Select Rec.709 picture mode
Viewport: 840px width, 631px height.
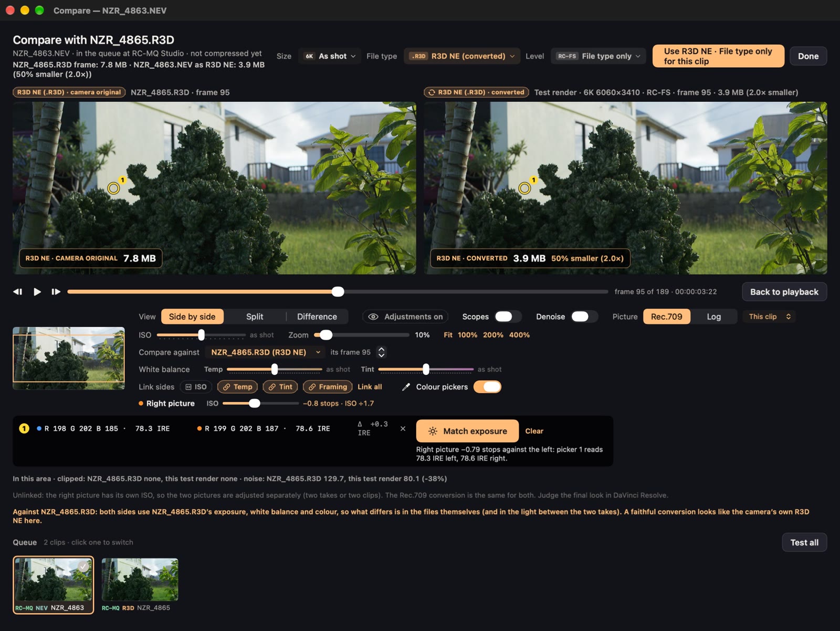coord(667,317)
